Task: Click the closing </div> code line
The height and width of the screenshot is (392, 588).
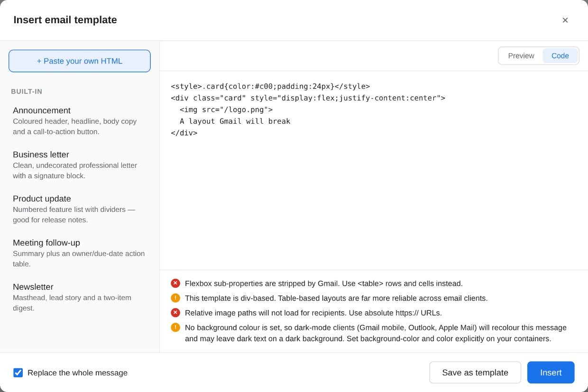Action: coord(184,133)
